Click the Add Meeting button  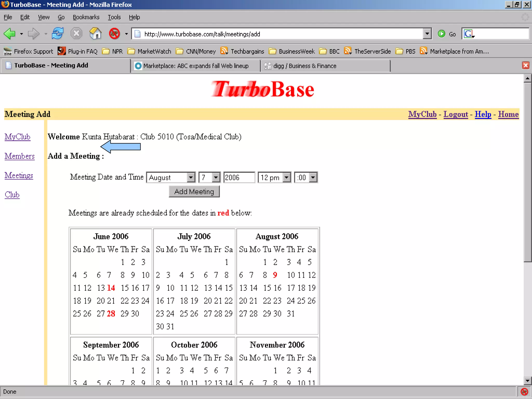click(x=194, y=191)
